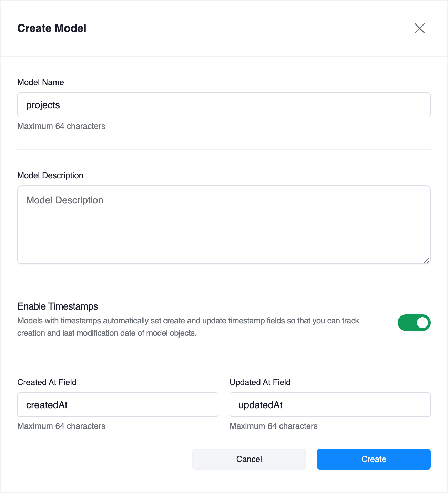Close the Create Model dialog
Viewport: 448px width, 493px height.
(x=419, y=28)
